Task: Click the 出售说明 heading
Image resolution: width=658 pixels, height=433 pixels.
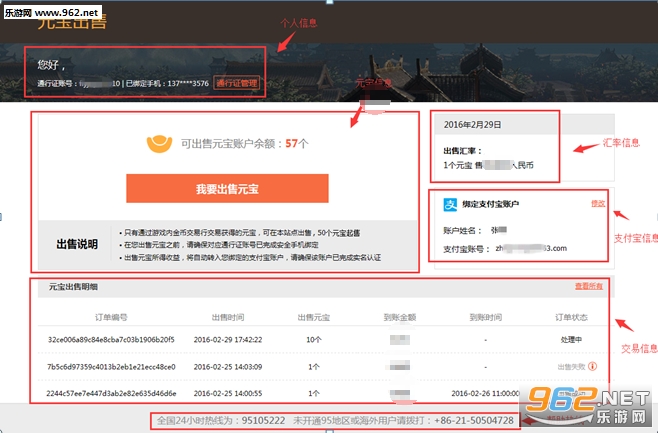Action: 77,244
